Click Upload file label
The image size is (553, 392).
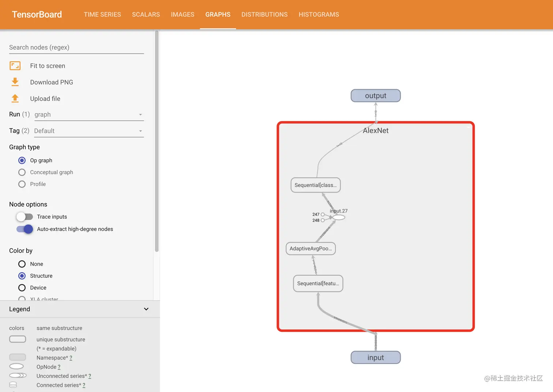(45, 99)
